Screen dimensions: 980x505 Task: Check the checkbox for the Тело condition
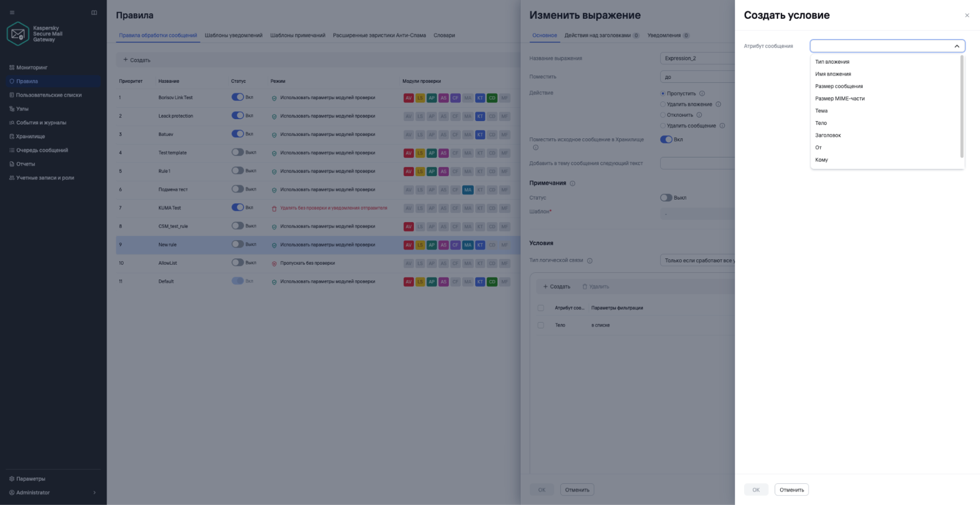(541, 325)
